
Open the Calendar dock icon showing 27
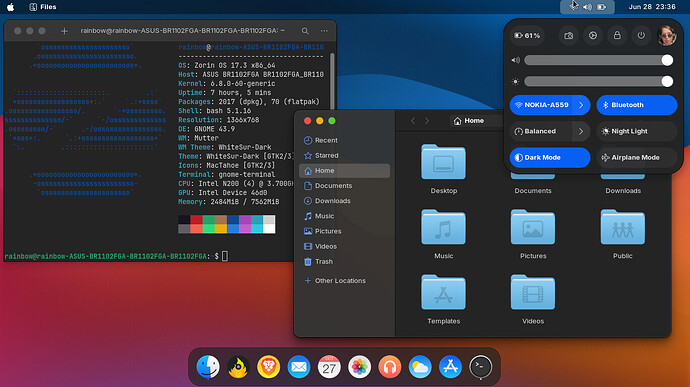pyautogui.click(x=329, y=366)
